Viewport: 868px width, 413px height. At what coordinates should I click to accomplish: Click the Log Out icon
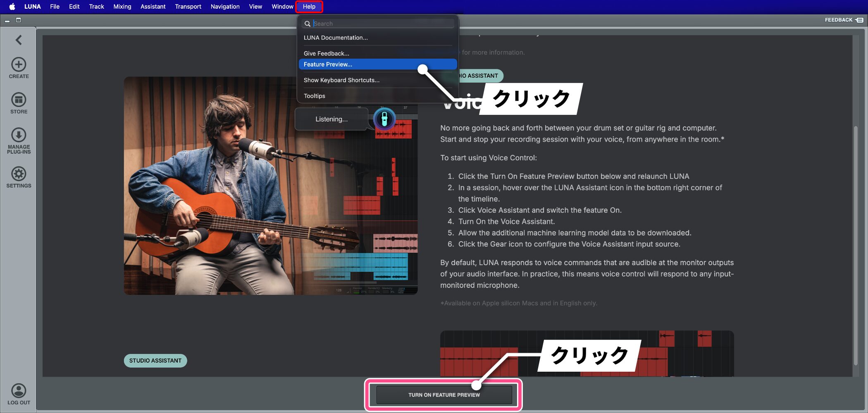pos(19,391)
